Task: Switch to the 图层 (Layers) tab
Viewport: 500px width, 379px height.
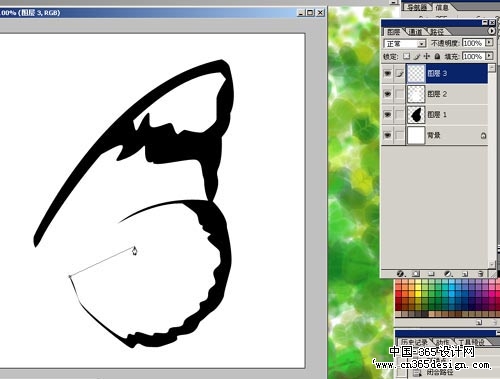Action: coord(394,32)
